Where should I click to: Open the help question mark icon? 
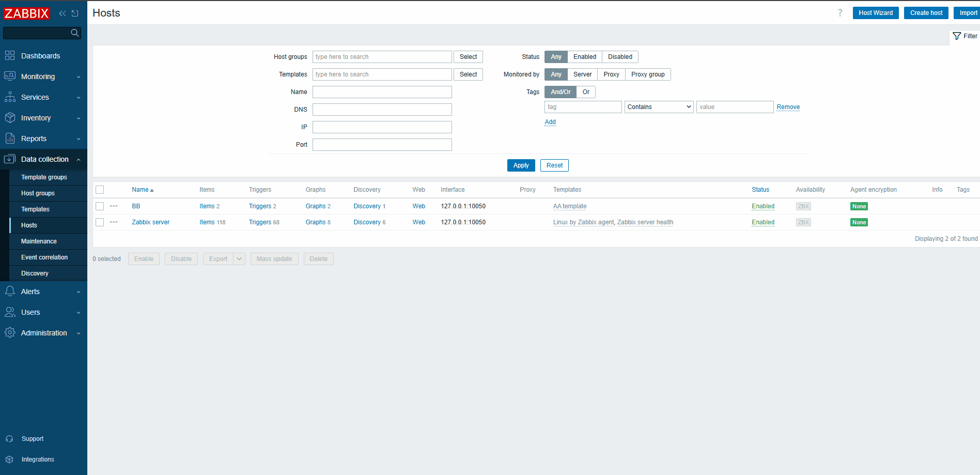(840, 13)
